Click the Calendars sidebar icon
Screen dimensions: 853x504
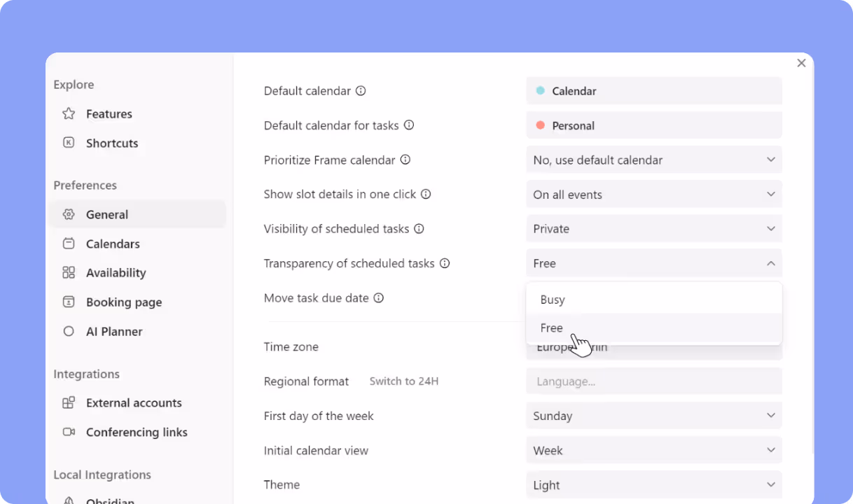pos(68,244)
